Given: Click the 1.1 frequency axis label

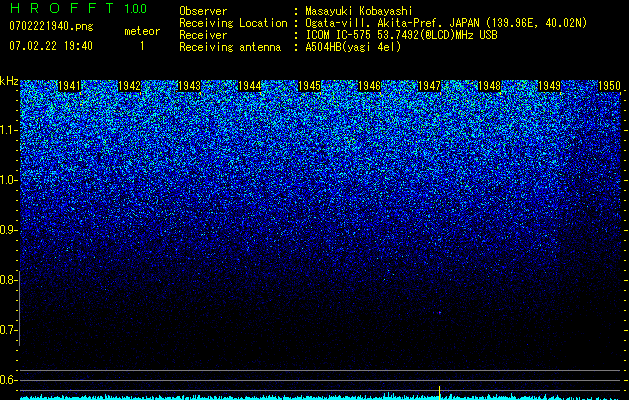Looking at the screenshot, I should pyautogui.click(x=9, y=130).
